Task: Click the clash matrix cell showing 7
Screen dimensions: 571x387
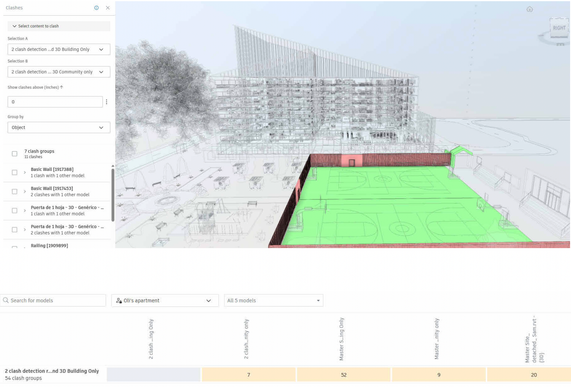Action: [248, 375]
